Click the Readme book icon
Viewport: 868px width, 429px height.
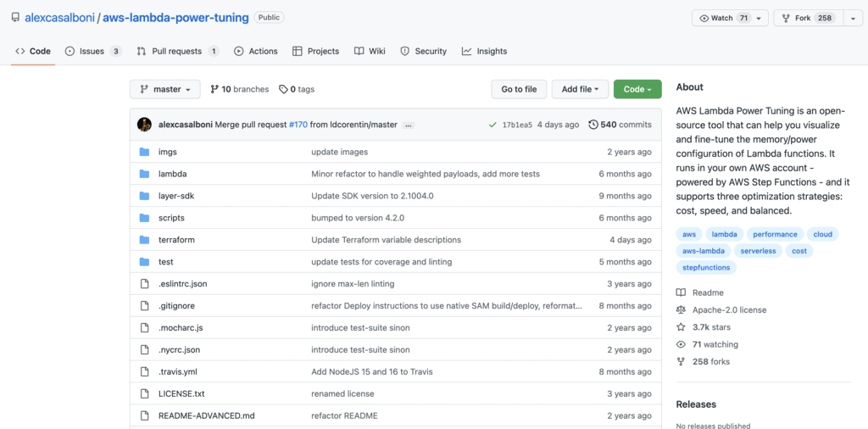(x=681, y=292)
